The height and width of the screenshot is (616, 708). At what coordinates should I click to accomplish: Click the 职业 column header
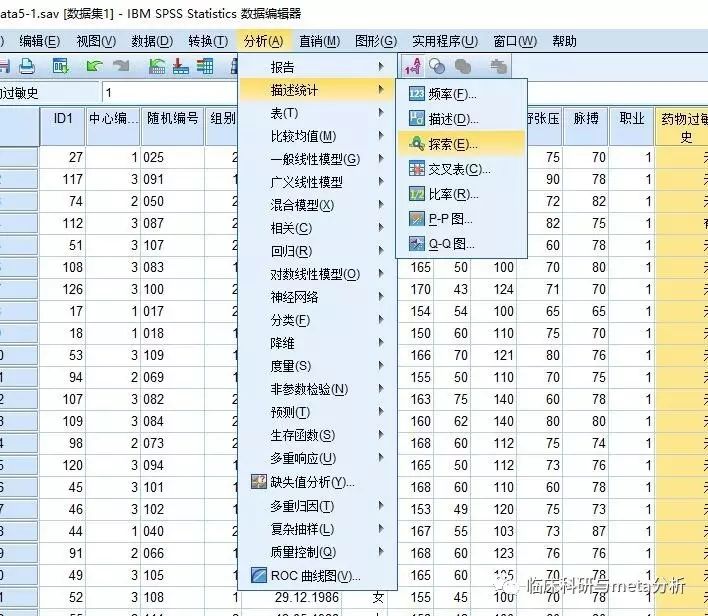click(632, 126)
